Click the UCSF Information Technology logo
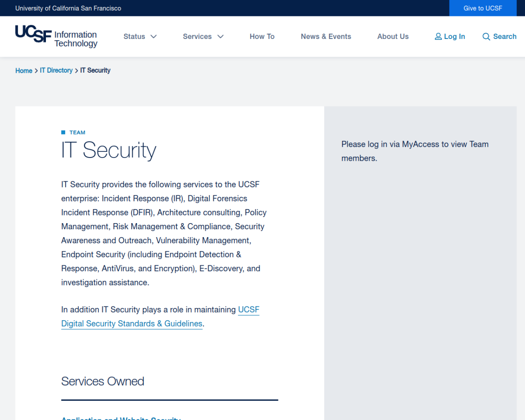525x420 pixels. (x=56, y=37)
